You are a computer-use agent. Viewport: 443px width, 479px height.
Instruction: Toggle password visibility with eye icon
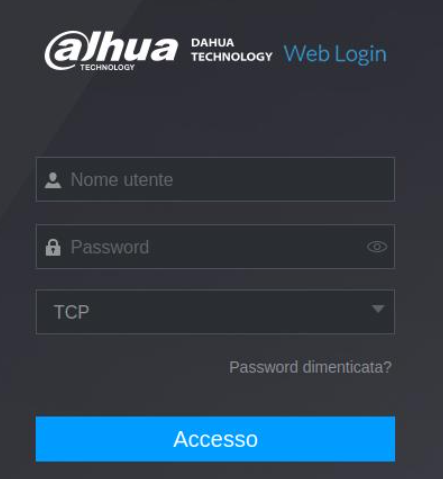pyautogui.click(x=377, y=247)
